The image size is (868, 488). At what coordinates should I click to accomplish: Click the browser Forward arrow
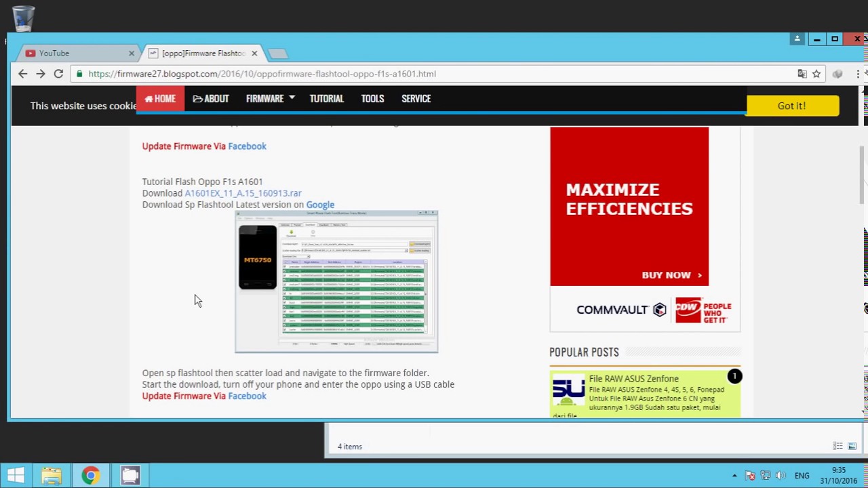[41, 74]
